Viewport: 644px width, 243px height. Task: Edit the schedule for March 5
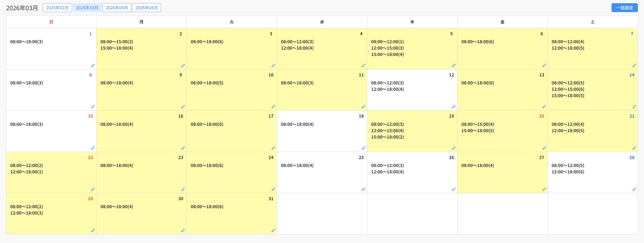coord(454,66)
